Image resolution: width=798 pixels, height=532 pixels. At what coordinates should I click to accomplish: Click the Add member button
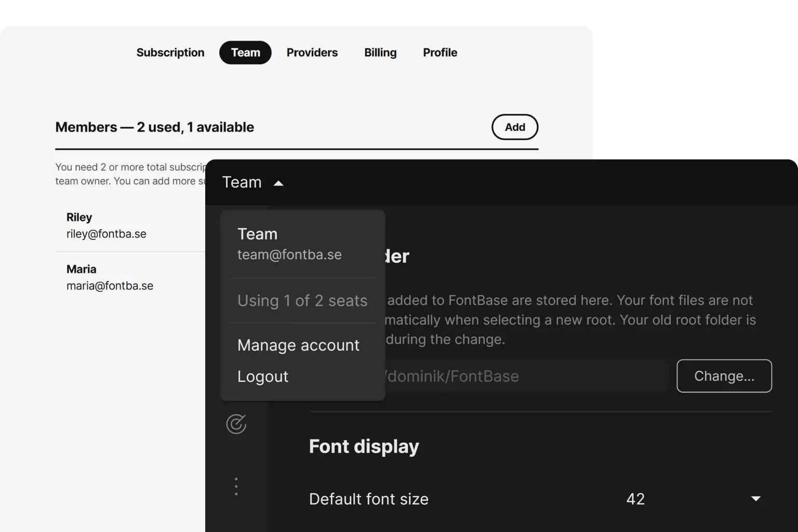coord(515,127)
